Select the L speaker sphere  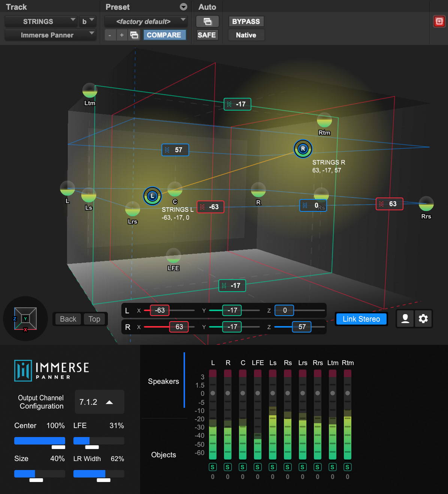[x=67, y=188]
